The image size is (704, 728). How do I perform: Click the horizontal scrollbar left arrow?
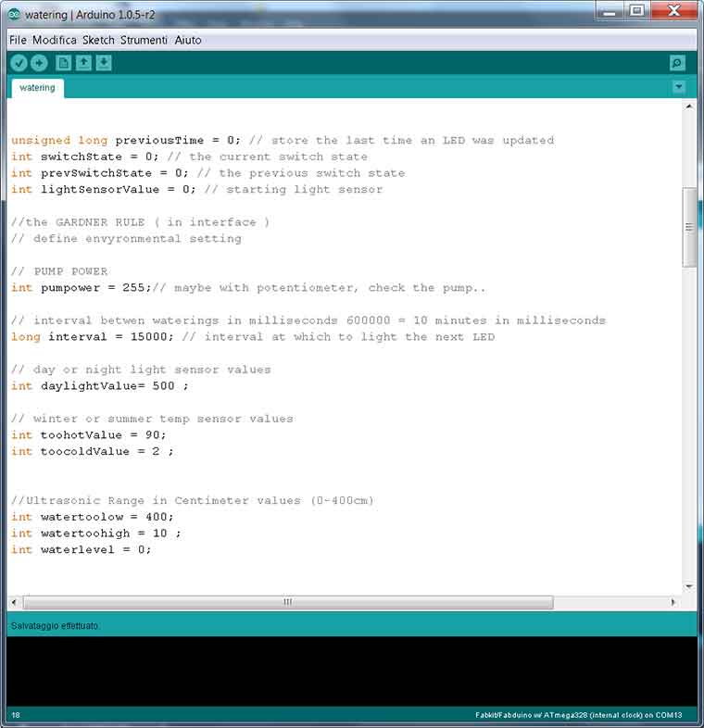(14, 602)
